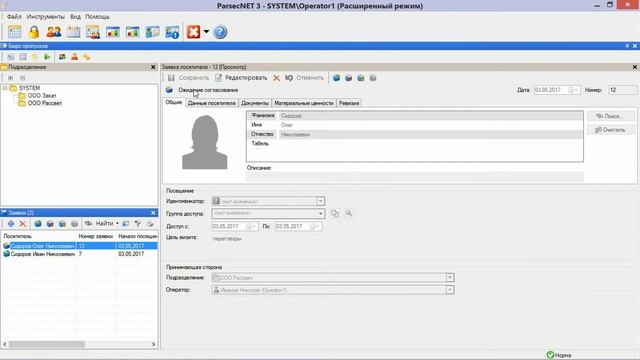This screenshot has height=360, width=640.
Task: Click the Найти button in Заявки toolbar
Action: [100, 224]
